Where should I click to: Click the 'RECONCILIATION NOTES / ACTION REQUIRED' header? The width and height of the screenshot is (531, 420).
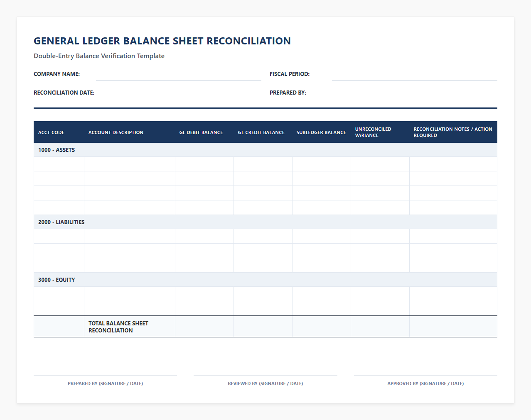453,132
